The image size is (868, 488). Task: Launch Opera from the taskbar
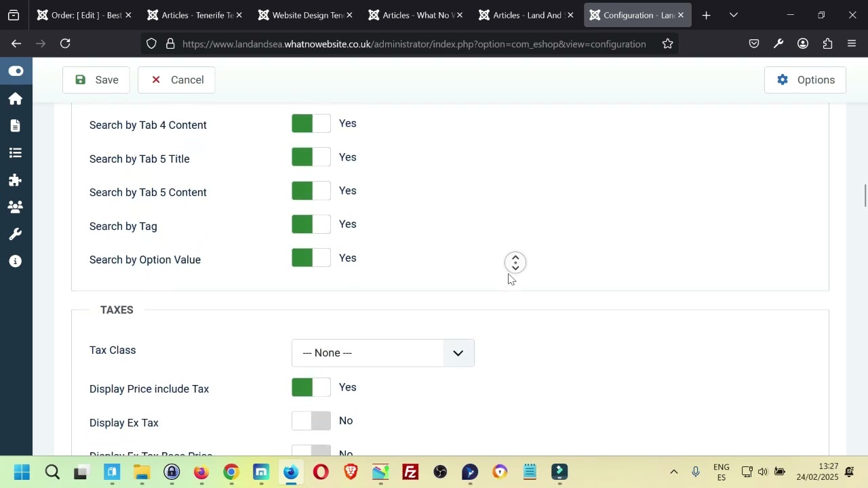tap(321, 472)
